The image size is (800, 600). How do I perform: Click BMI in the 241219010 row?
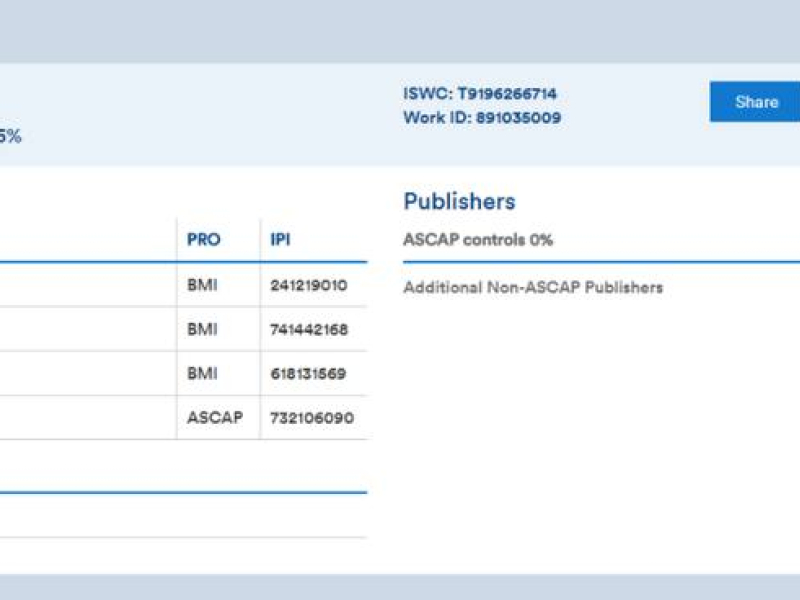pos(202,285)
